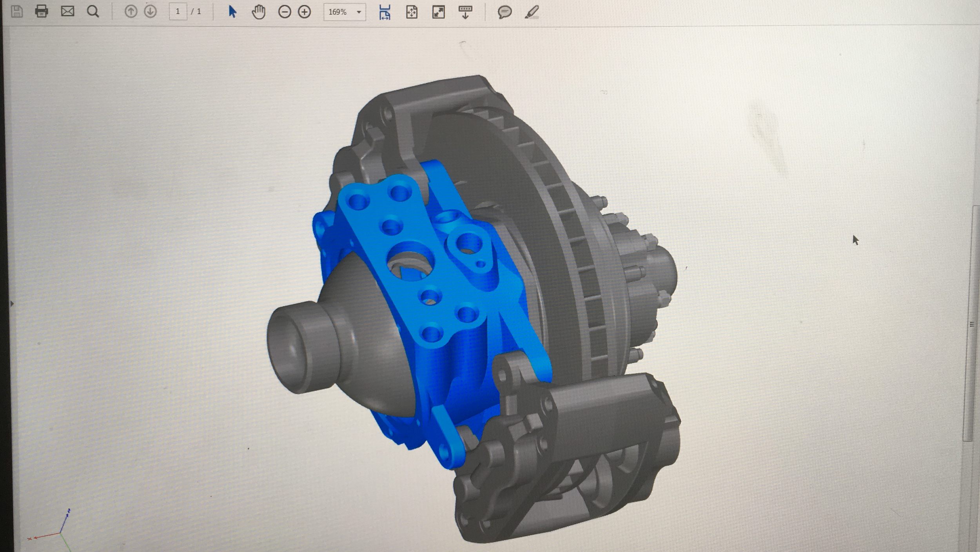
Task: Zoom in using the plus circle
Action: point(305,12)
